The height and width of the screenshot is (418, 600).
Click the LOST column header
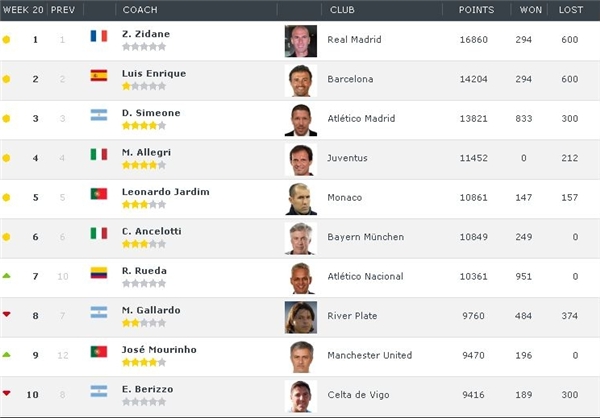tap(571, 10)
